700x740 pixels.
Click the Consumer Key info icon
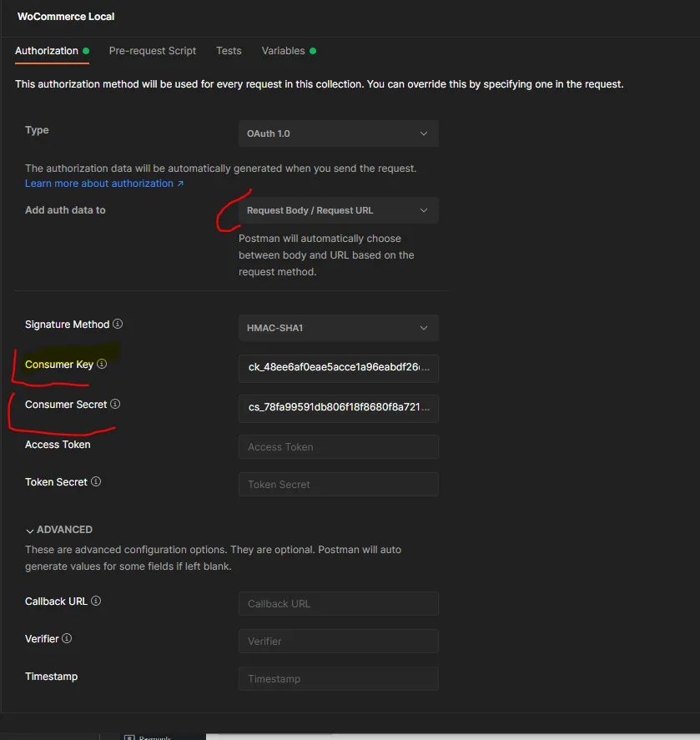(x=102, y=364)
